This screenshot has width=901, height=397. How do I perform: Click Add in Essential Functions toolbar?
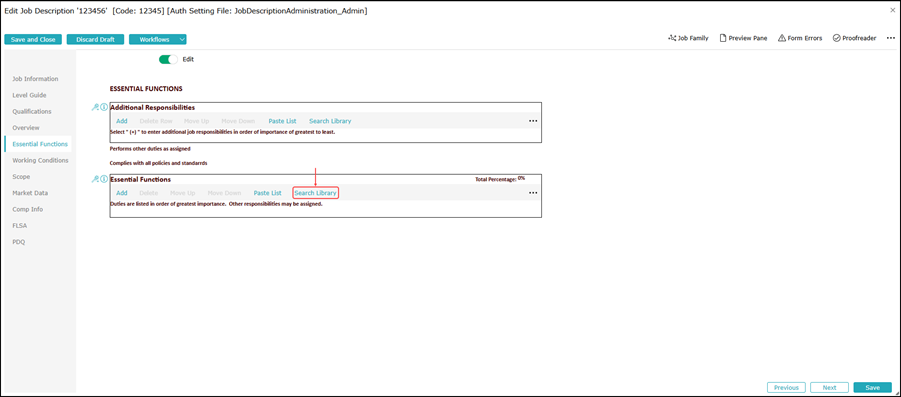(122, 193)
